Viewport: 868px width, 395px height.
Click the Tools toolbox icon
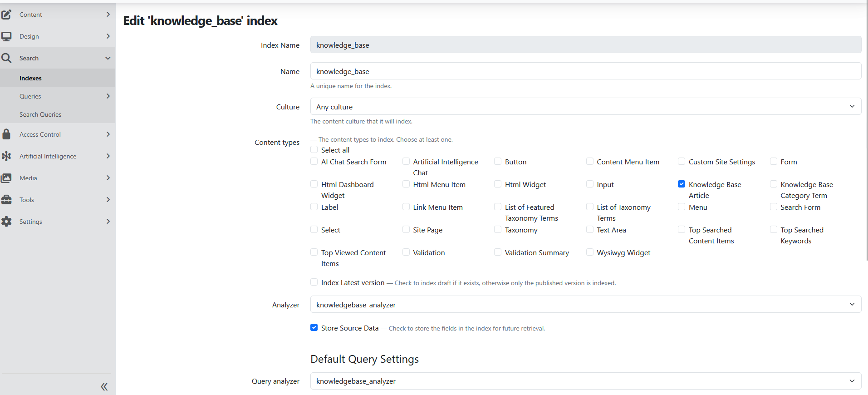[x=6, y=200]
